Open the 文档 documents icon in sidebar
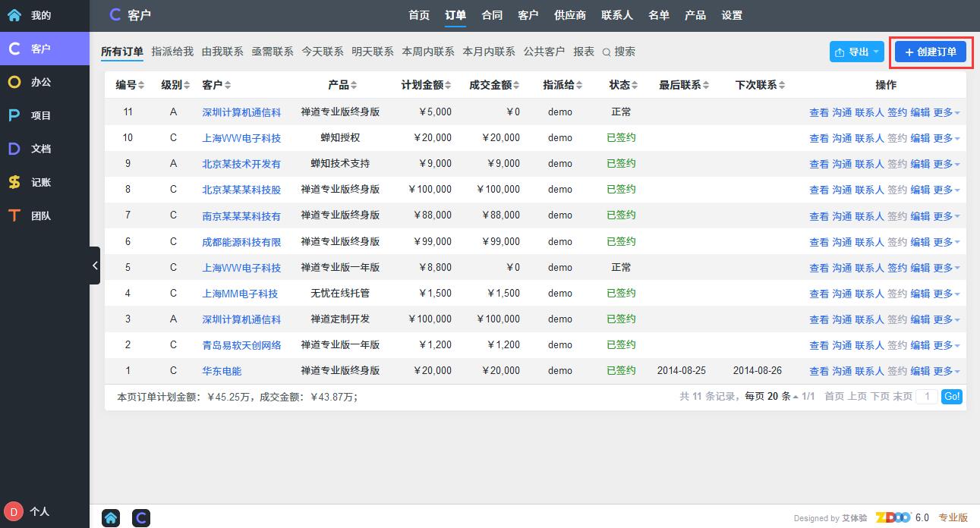980x528 pixels. point(14,149)
